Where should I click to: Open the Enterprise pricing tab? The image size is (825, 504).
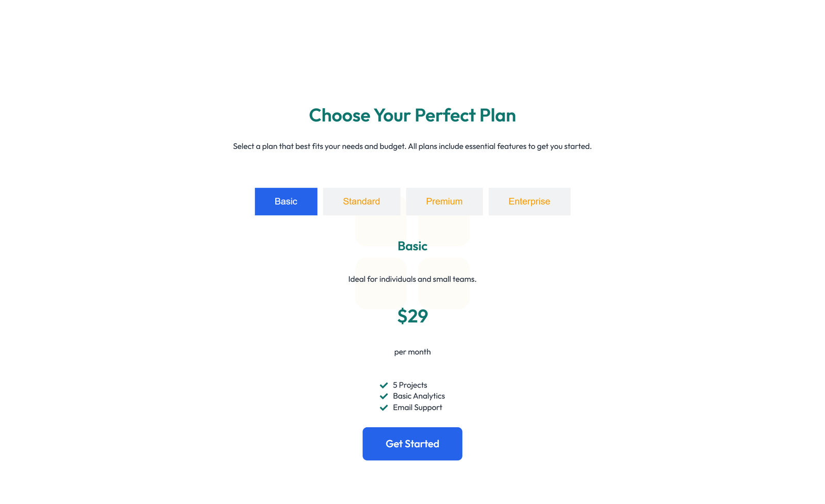[529, 201]
